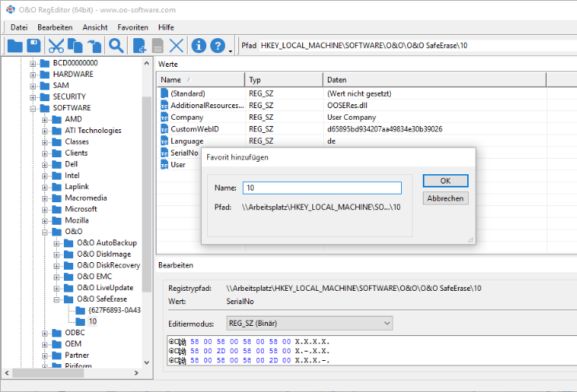Select the Dell folder icon
Screen dimensions: 577x392
57,164
